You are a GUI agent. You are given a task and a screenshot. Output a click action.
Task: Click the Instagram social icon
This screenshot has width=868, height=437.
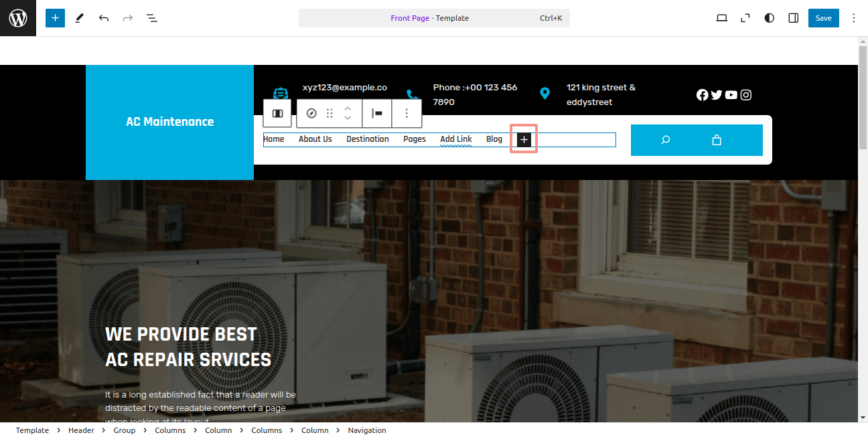746,95
